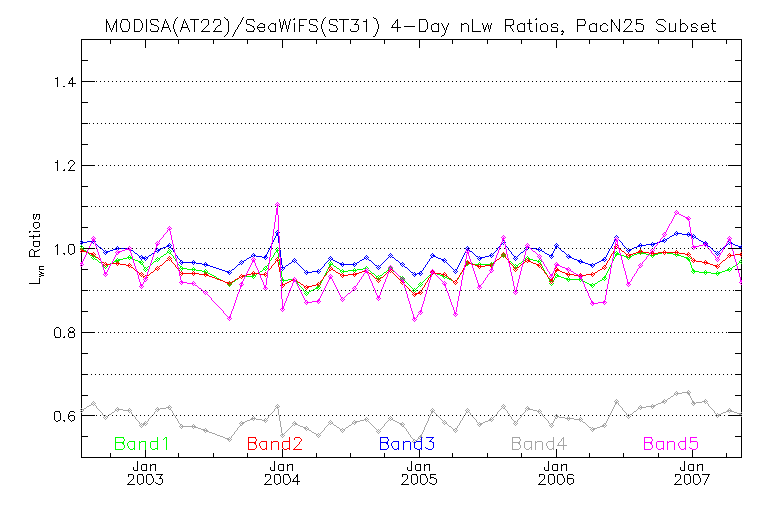
Task: Click the Jan 2005 x-axis label
Action: 419,473
